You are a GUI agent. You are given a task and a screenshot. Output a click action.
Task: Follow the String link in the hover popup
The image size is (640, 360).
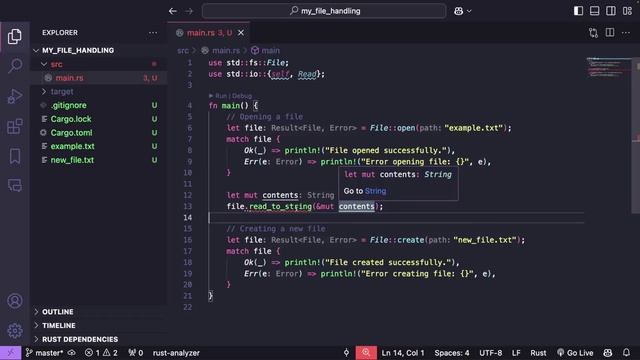point(375,191)
